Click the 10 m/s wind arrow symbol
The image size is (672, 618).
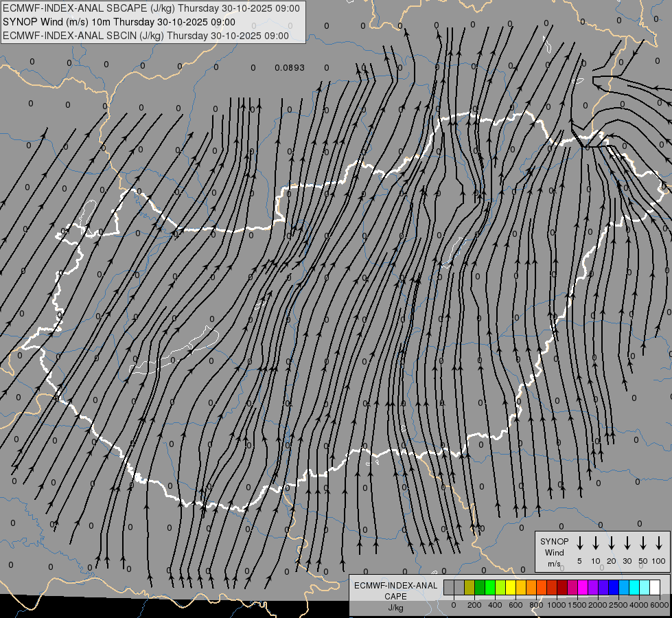596,543
